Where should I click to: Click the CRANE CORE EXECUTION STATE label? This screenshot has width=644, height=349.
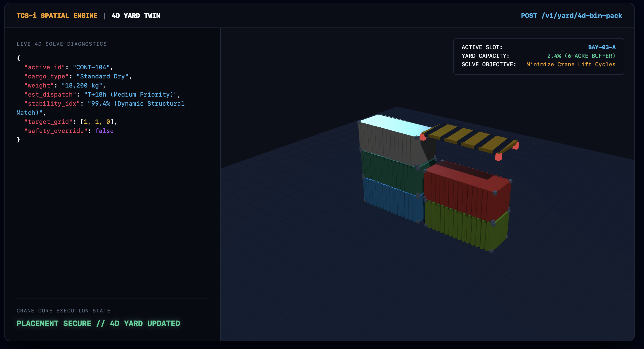(63, 311)
